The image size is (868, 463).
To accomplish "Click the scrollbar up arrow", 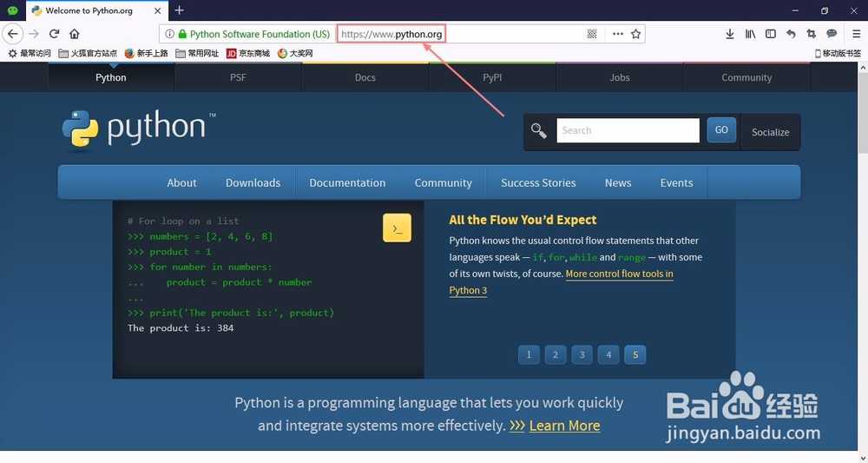I will click(863, 67).
